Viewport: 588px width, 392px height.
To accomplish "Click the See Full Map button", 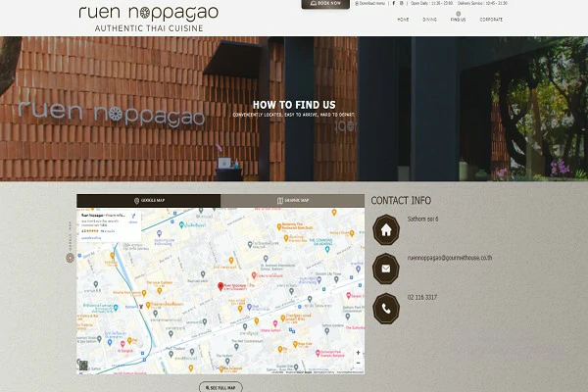I will (220, 387).
